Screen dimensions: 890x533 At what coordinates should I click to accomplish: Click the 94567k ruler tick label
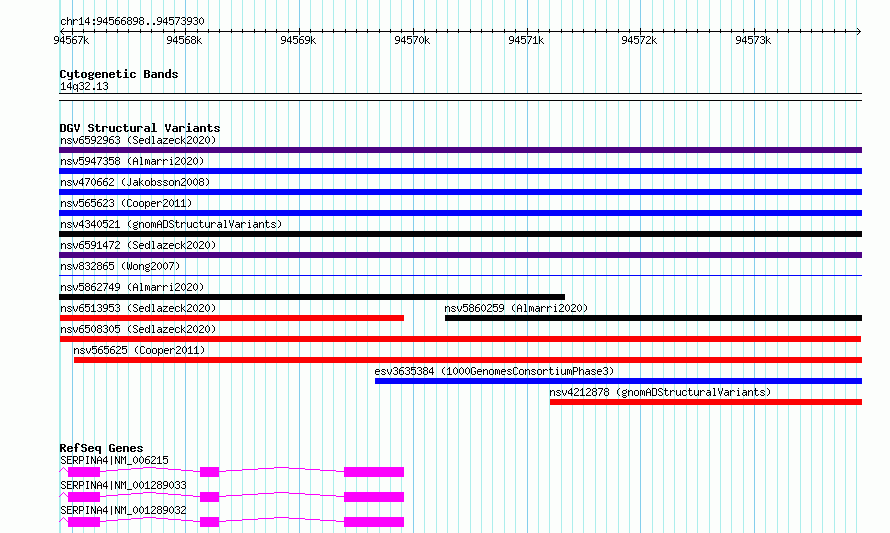pyautogui.click(x=71, y=40)
